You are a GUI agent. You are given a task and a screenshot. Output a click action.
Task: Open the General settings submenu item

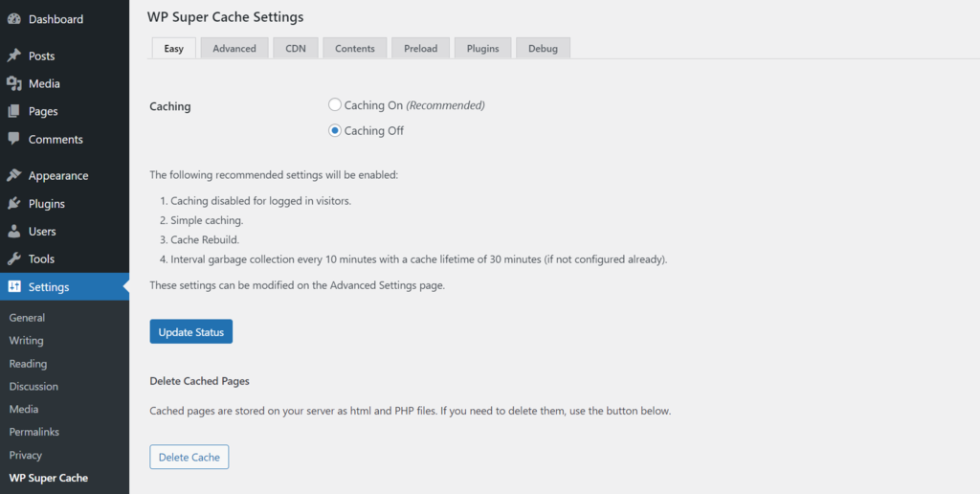[x=27, y=318]
